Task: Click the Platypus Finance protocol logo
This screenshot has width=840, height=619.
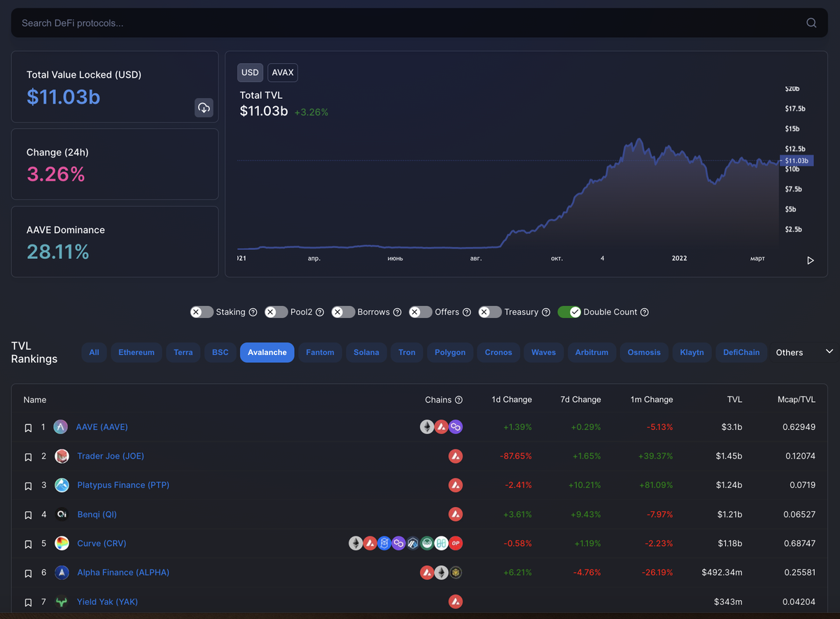Action: tap(62, 485)
